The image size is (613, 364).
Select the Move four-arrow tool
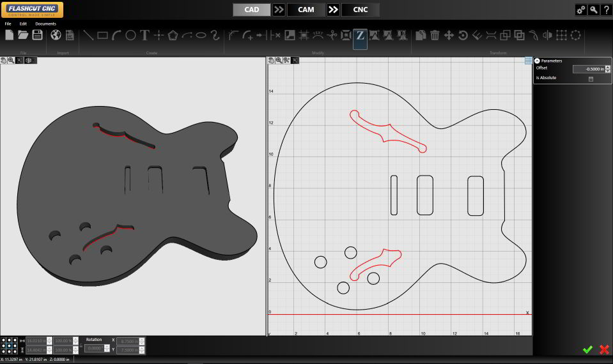click(x=449, y=36)
